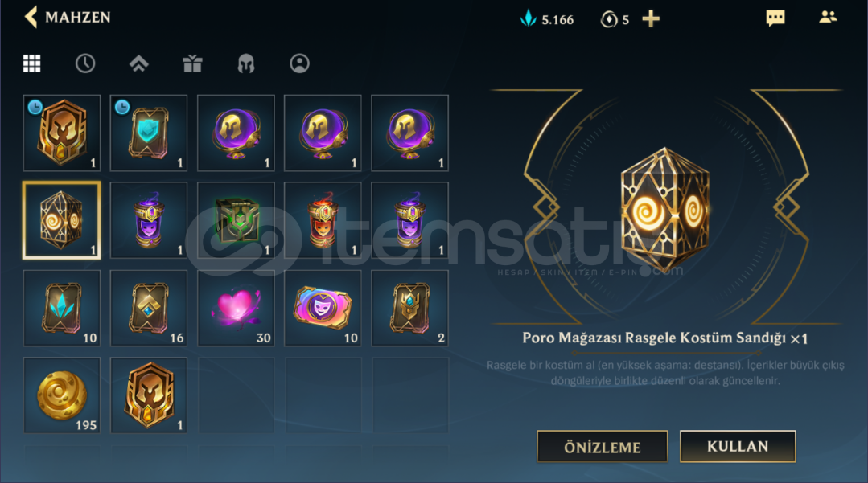
Task: Select the green glowing chest item
Action: tap(236, 220)
